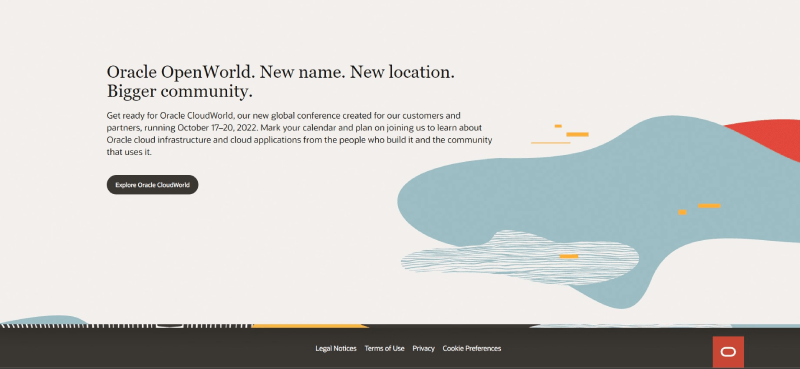This screenshot has width=800, height=369.
Task: Click the yellow strip on footer's top edge
Action: tap(310, 326)
